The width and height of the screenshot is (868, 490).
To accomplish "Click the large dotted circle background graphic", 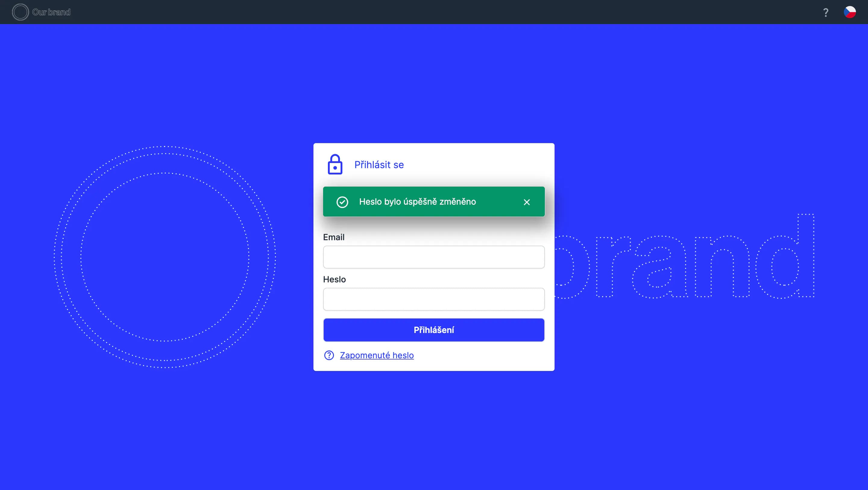I will point(165,257).
